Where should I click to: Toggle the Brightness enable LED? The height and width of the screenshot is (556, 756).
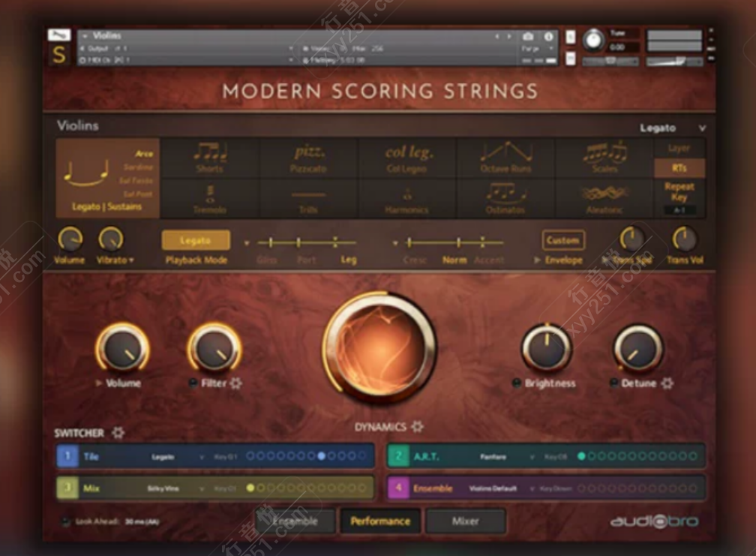click(x=516, y=383)
